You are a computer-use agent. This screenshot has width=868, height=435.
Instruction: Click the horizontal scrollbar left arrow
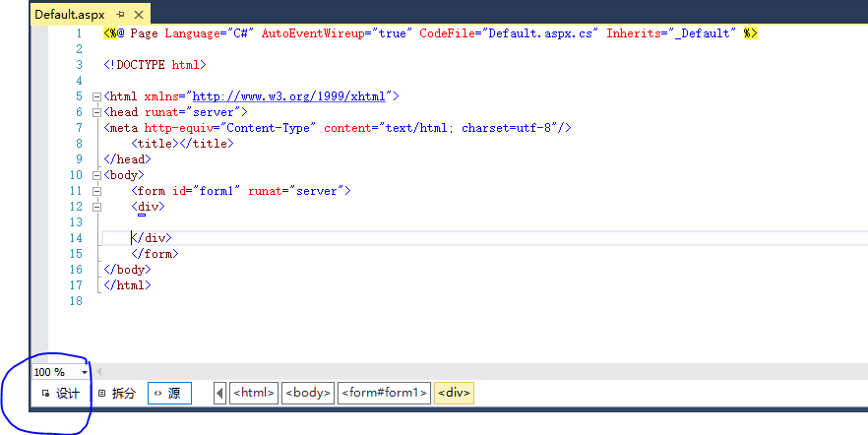coord(99,372)
